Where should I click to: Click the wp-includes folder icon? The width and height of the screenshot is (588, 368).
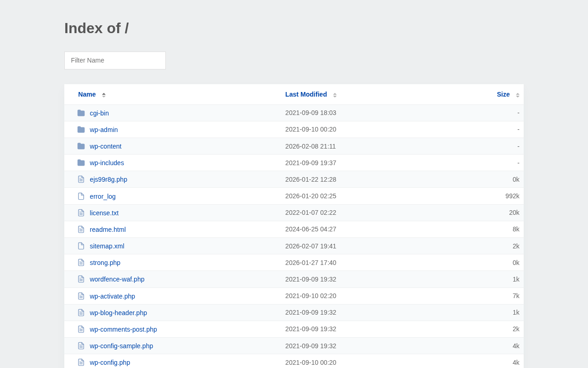click(x=81, y=163)
